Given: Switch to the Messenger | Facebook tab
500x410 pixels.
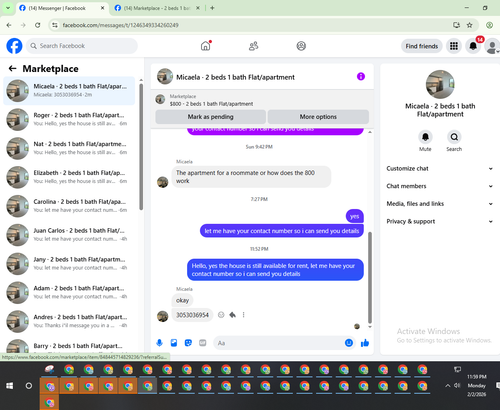Looking at the screenshot, I should 62,8.
